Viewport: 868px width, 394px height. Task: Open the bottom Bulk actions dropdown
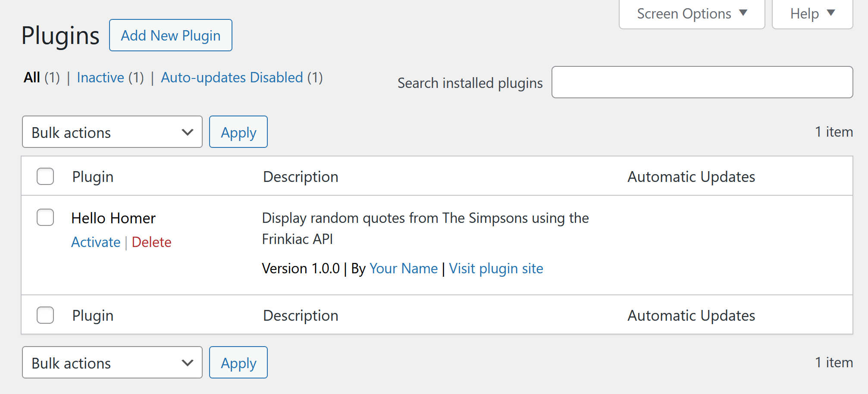point(112,363)
